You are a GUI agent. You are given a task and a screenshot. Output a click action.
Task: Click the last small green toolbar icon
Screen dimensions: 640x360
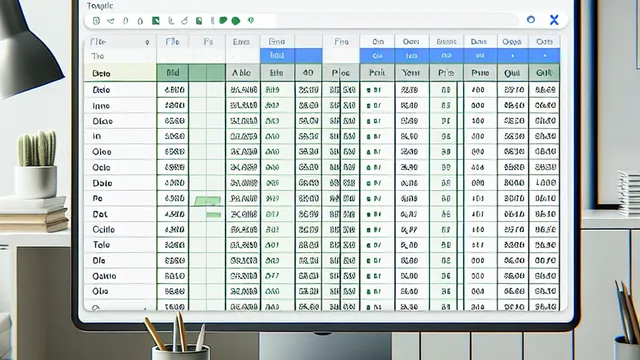pos(251,20)
